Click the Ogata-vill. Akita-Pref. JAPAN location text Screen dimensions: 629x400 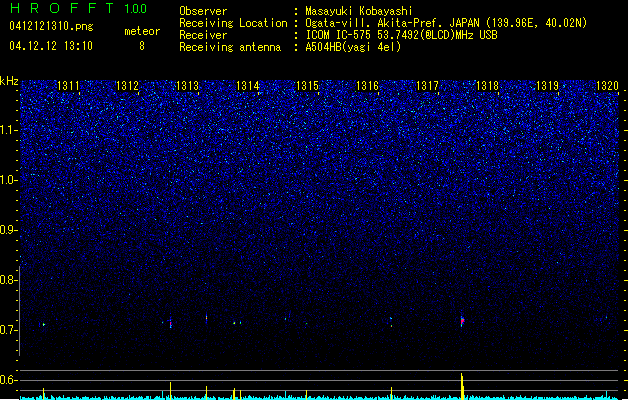[x=446, y=23]
